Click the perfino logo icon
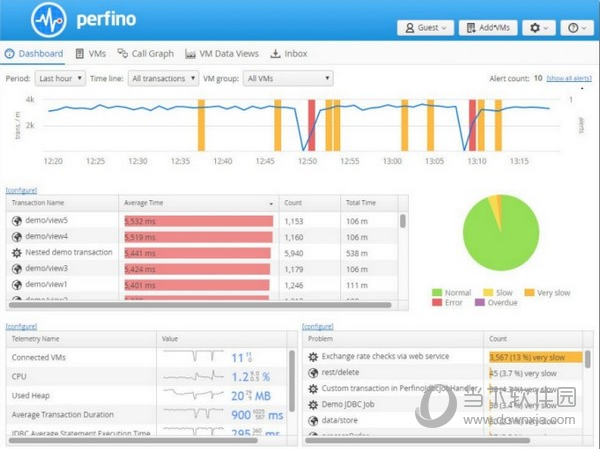This screenshot has height=449, width=600. coord(49,20)
